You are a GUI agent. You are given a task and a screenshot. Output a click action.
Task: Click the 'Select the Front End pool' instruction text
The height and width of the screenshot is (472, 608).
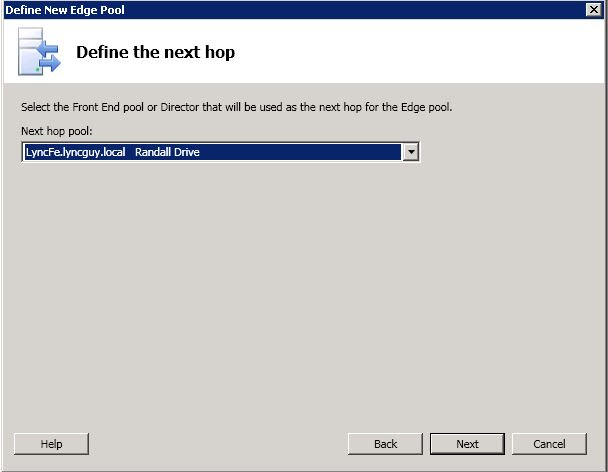coord(237,107)
